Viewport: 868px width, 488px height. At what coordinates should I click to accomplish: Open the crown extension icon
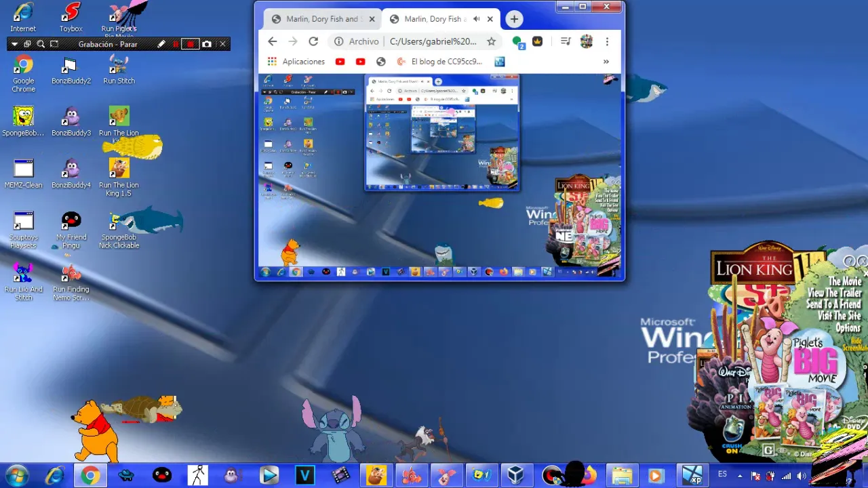point(538,41)
